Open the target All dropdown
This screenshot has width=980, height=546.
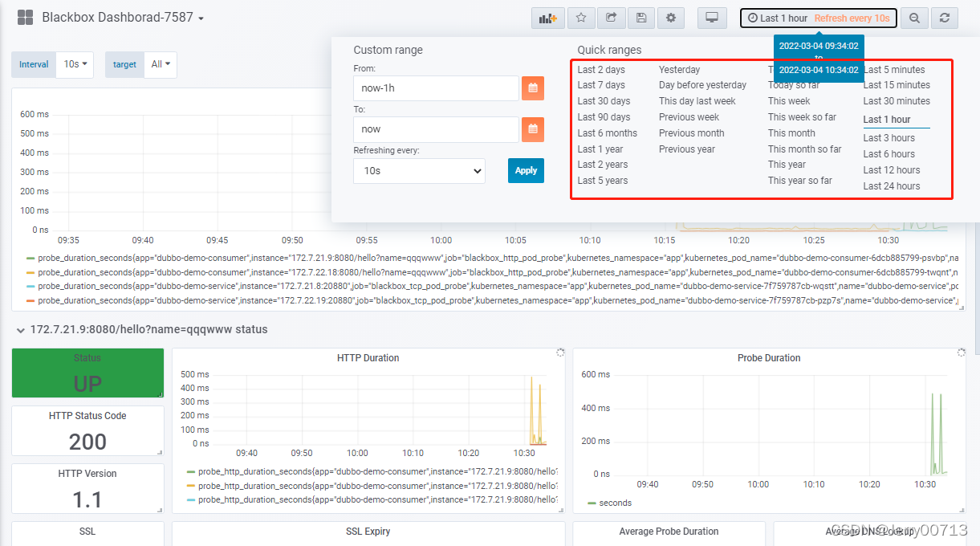(161, 64)
